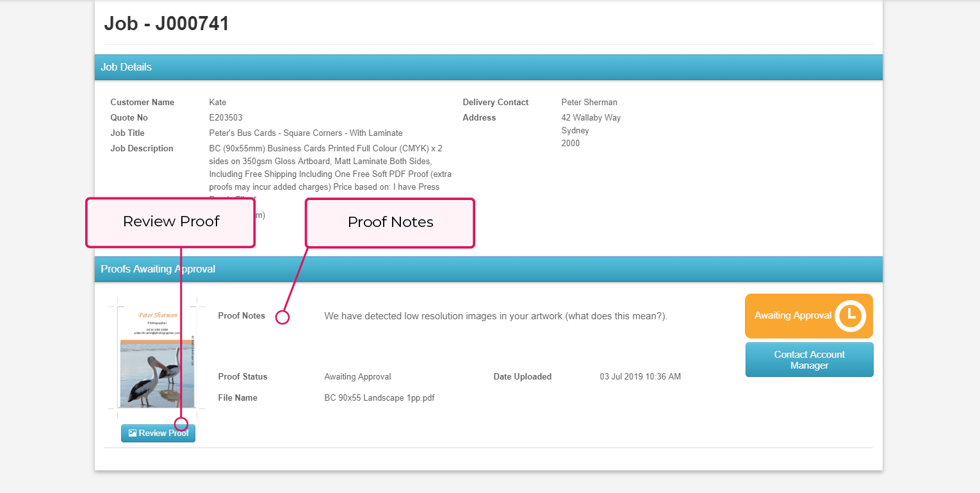Click the Review Proof button text
The height and width of the screenshot is (493, 980).
pos(163,433)
